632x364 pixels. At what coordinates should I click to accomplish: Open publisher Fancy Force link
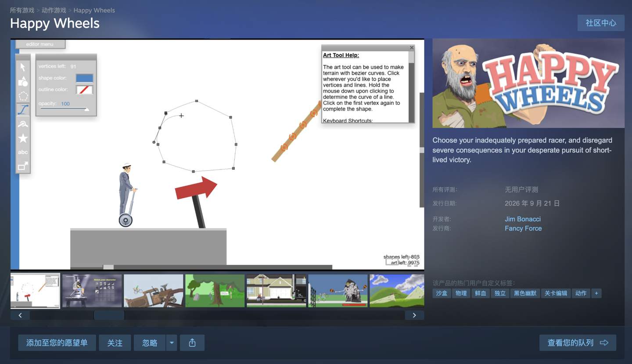(523, 228)
